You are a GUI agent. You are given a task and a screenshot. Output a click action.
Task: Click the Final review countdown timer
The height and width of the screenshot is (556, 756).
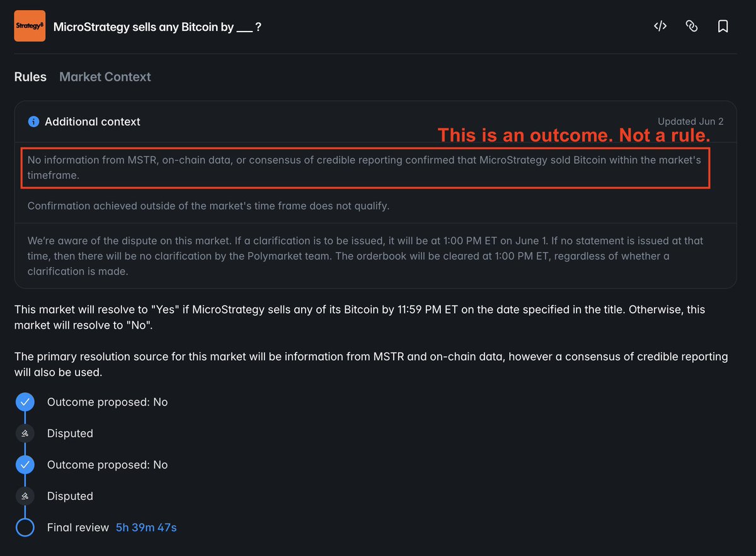(x=146, y=528)
